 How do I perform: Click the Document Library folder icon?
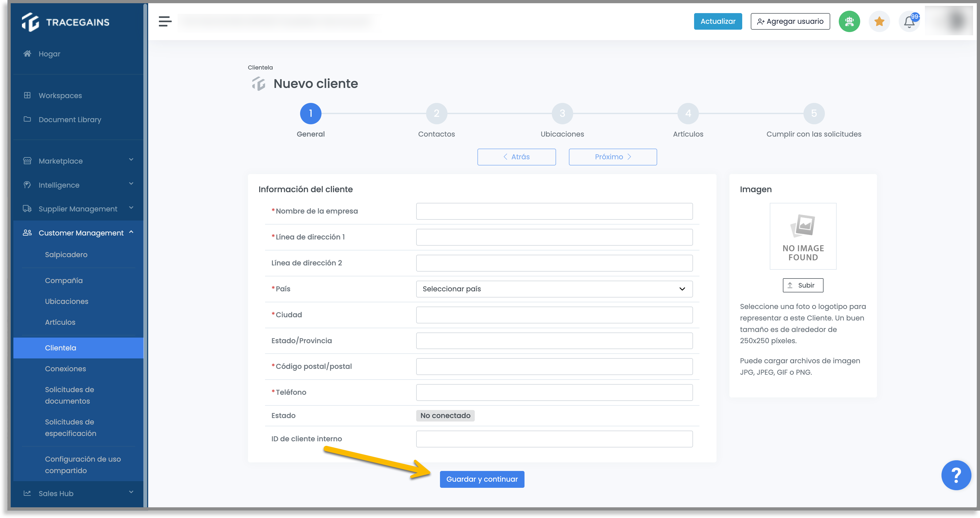(x=27, y=119)
